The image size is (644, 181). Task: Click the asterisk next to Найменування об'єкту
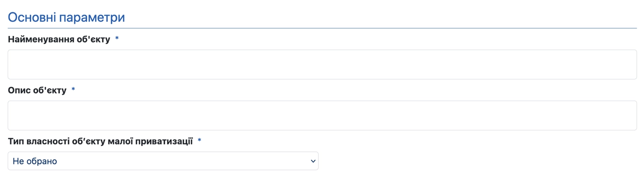tap(117, 39)
